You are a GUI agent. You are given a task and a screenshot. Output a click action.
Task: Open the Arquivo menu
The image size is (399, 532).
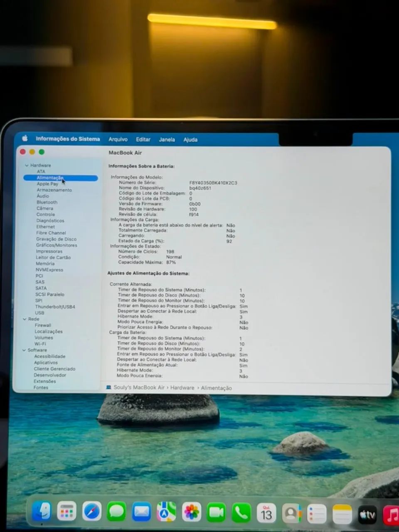click(118, 139)
